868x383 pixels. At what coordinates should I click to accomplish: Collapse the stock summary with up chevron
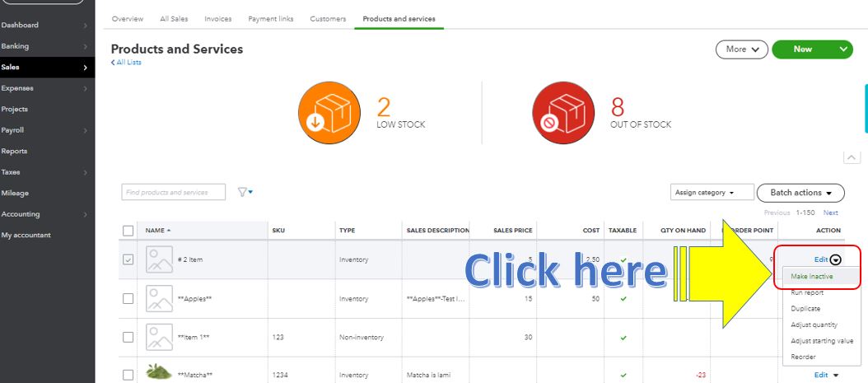[852, 157]
